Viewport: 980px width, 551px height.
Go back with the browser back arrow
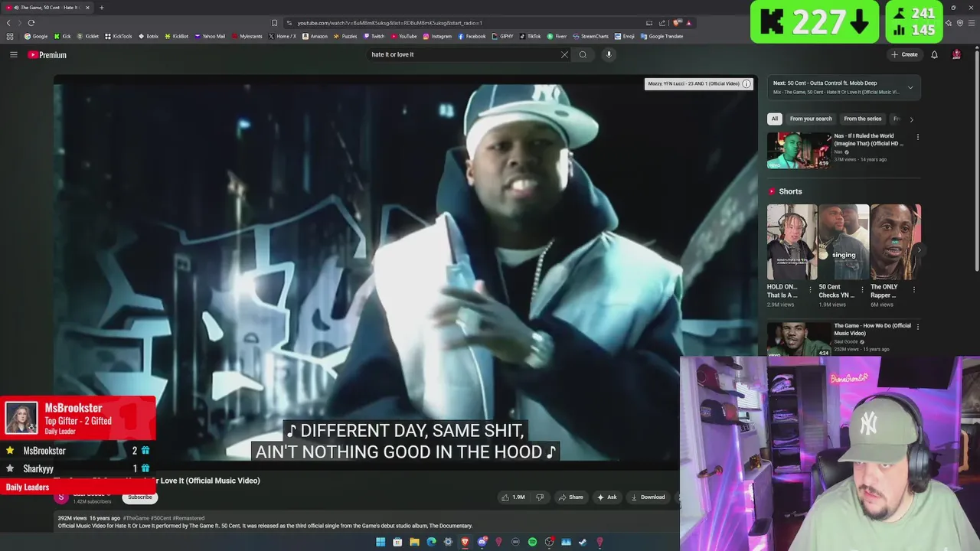(x=8, y=23)
